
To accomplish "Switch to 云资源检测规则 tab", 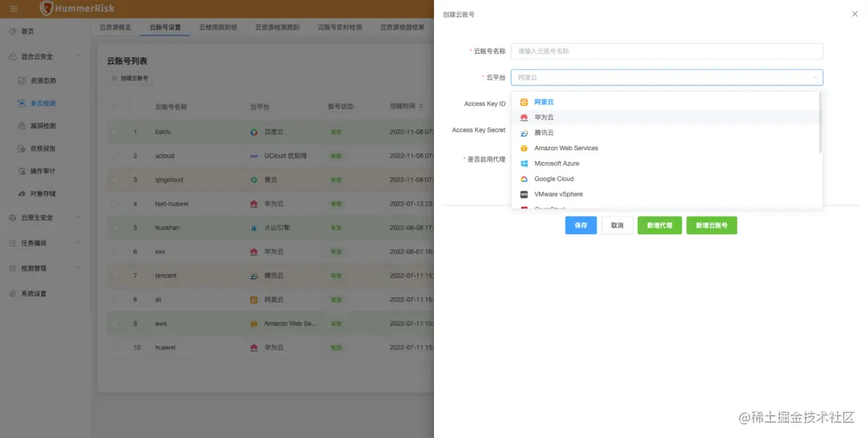I will (277, 27).
